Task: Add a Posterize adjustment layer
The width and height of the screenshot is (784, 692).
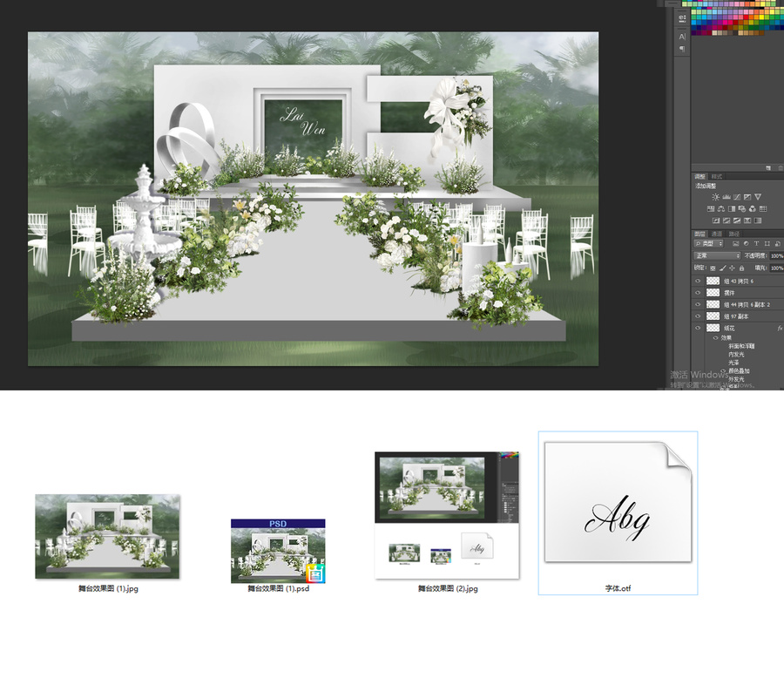Action: point(727,220)
